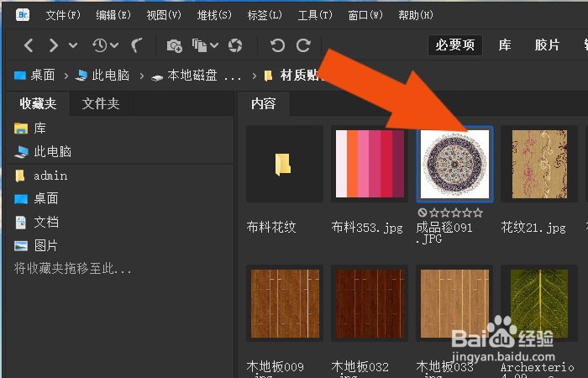Select the Archexterio green leaf thumbnail
Viewport: 588px width, 378px height.
coord(539,303)
